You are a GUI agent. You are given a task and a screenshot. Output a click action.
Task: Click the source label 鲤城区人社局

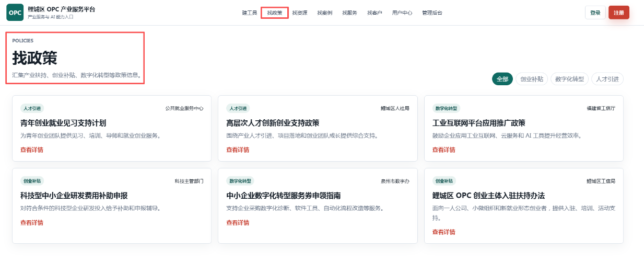(x=395, y=108)
